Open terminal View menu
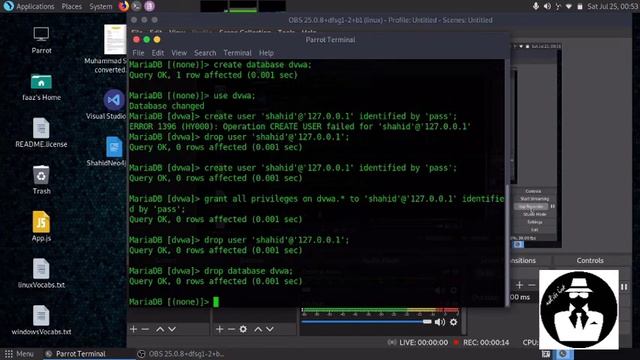Image resolution: width=640 pixels, height=360 pixels. pos(179,53)
